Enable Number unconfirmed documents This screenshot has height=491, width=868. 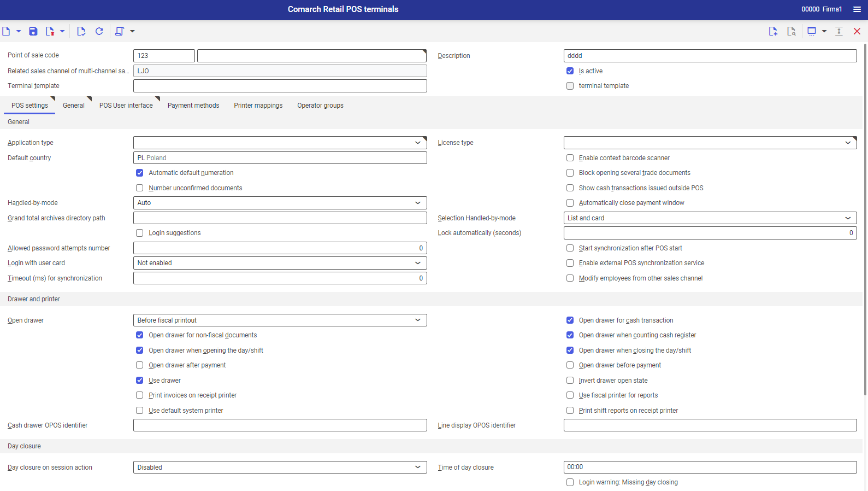(x=140, y=188)
